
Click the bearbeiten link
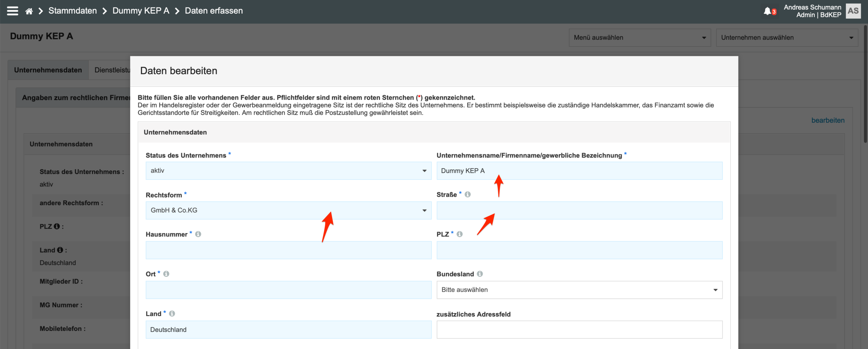(x=828, y=120)
